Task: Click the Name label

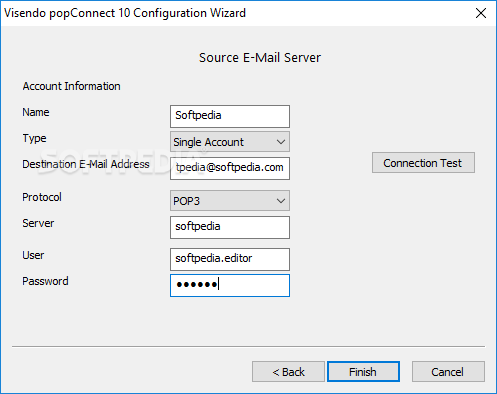Action: [x=36, y=112]
